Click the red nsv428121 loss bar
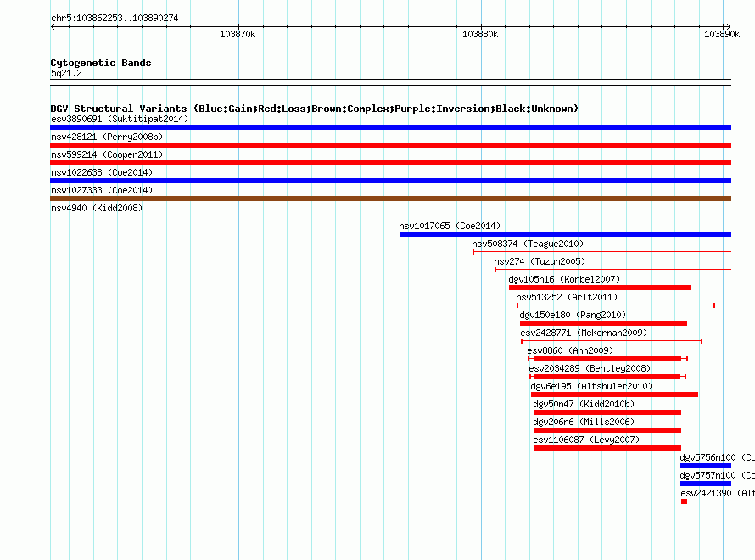755x560 pixels. [x=390, y=145]
